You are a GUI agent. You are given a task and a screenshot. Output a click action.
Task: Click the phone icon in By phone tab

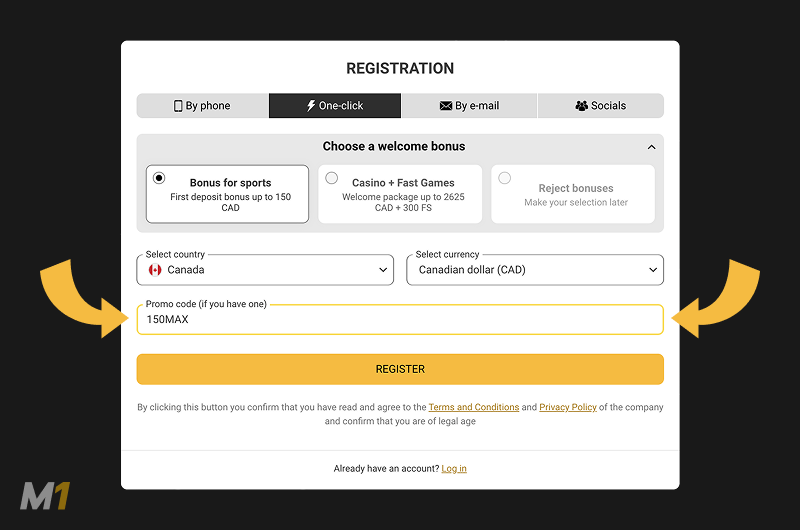178,106
